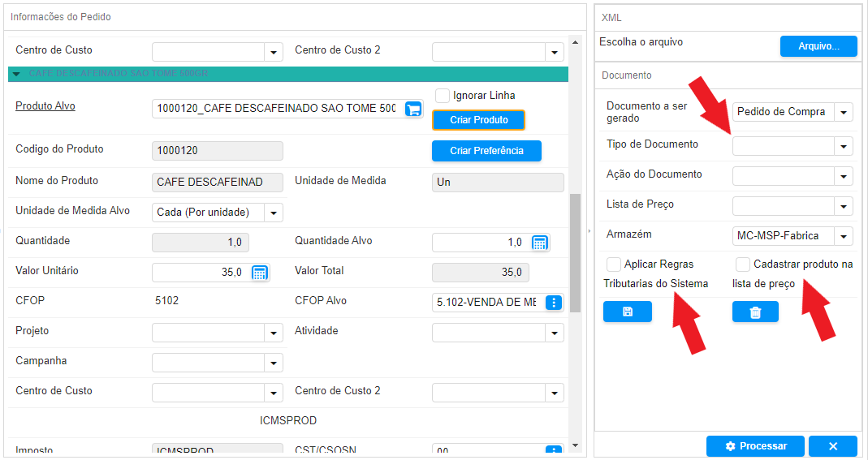Screen dimensions: 868x460
Task: Click the scrollbar down arrow
Action: 575,445
